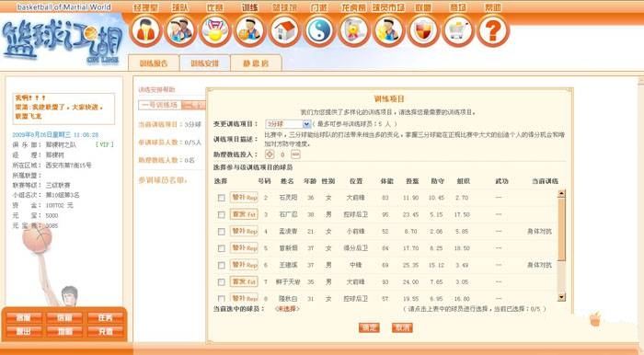The width and height of the screenshot is (644, 355).
Task: Click the 当前训练 column header
Action: pos(545,181)
